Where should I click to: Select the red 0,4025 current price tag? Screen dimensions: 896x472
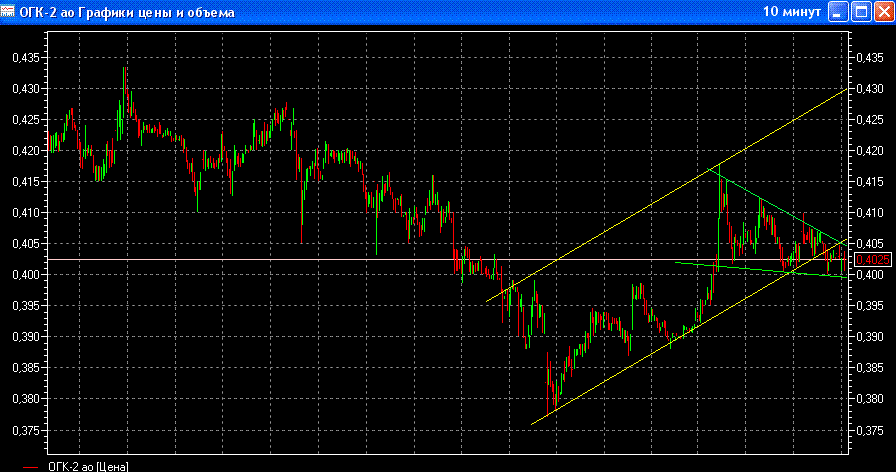(x=873, y=260)
